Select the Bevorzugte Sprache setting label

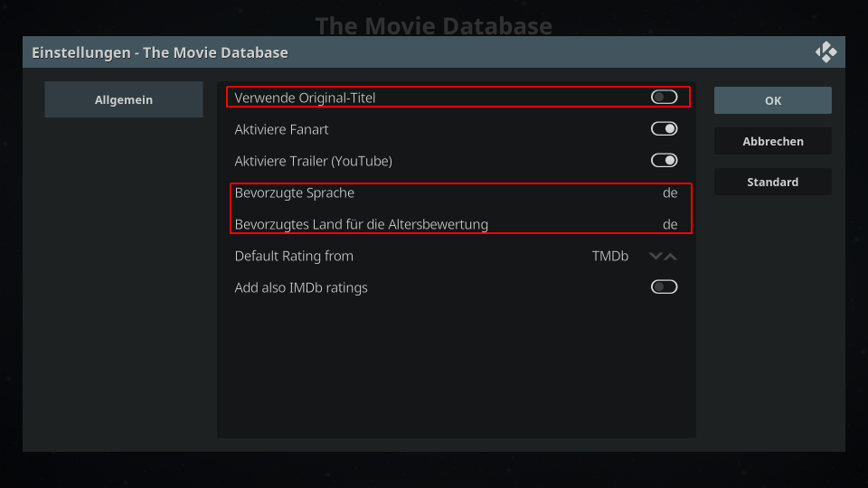295,192
